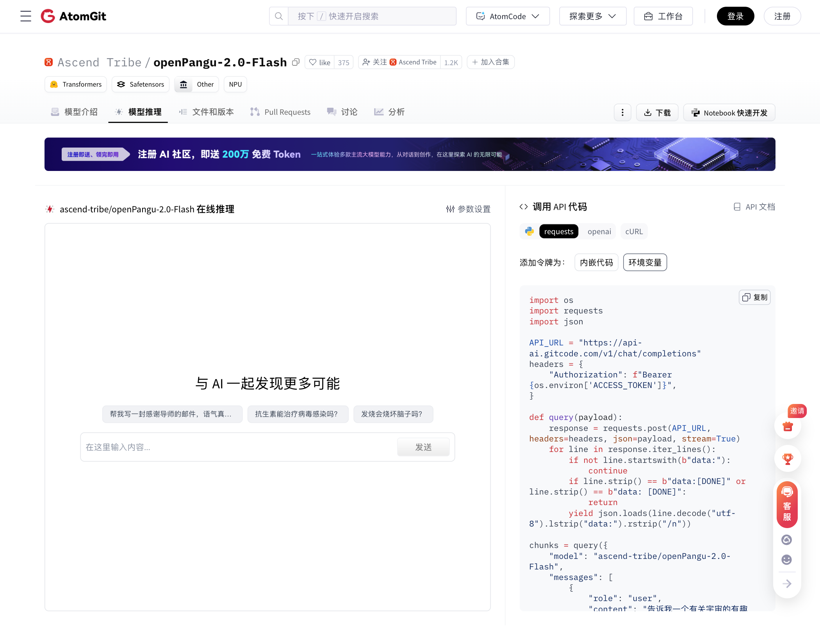
Task: Click the invite gift icon
Action: click(x=788, y=426)
